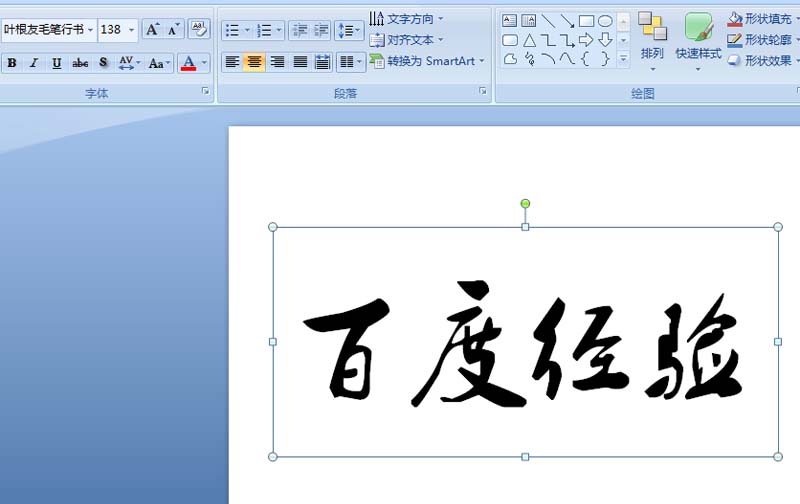Toggle bold formatting
Screen dimensions: 800x504
(x=12, y=63)
